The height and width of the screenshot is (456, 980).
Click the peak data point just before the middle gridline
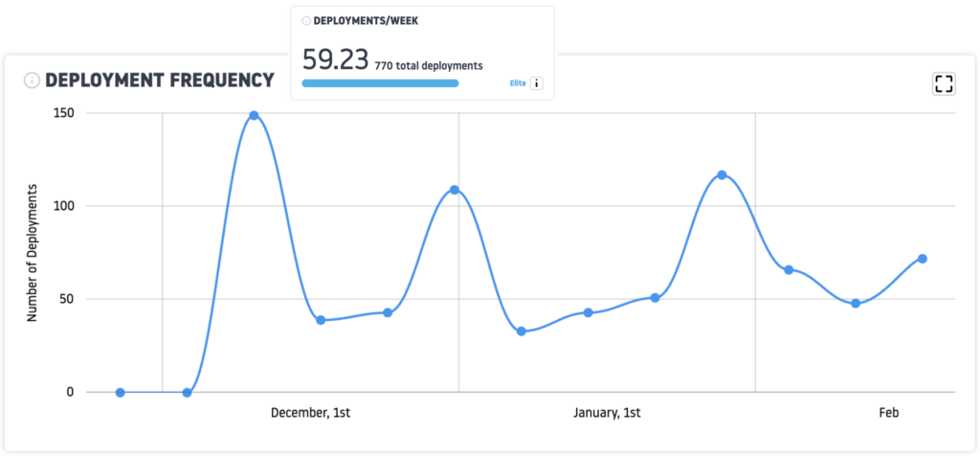pyautogui.click(x=454, y=190)
